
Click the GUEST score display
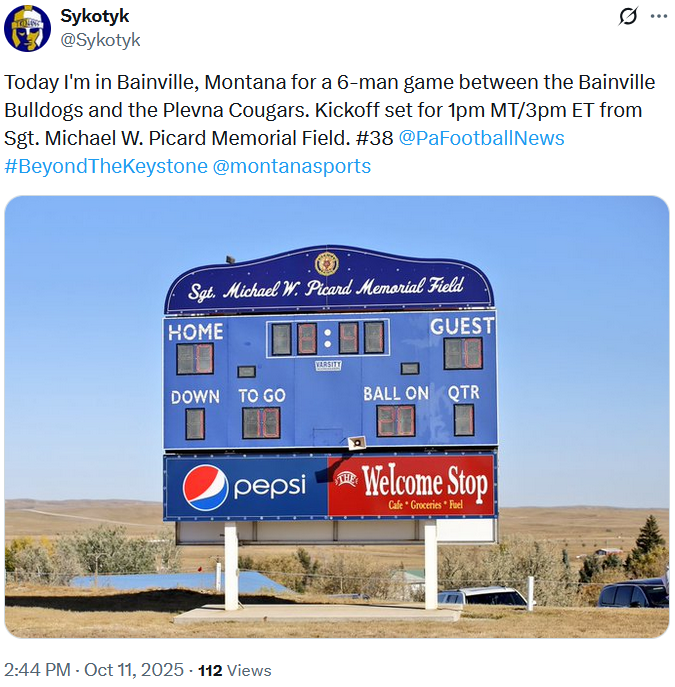463,353
